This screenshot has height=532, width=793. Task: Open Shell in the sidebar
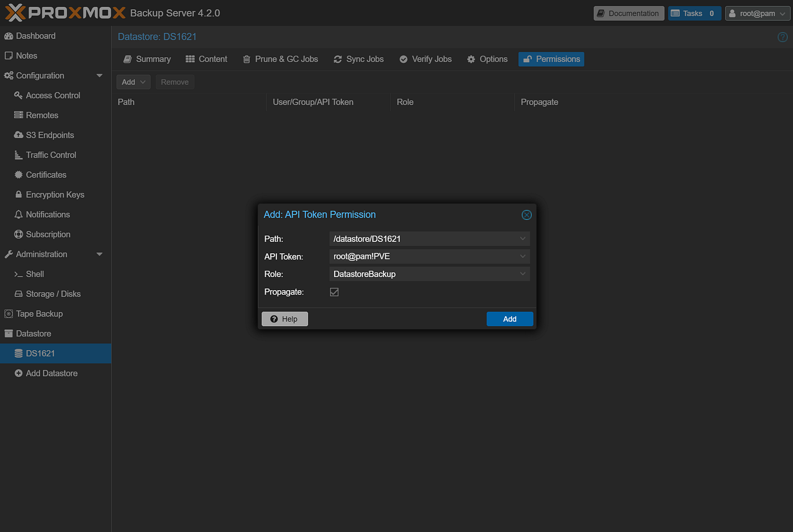click(56, 274)
